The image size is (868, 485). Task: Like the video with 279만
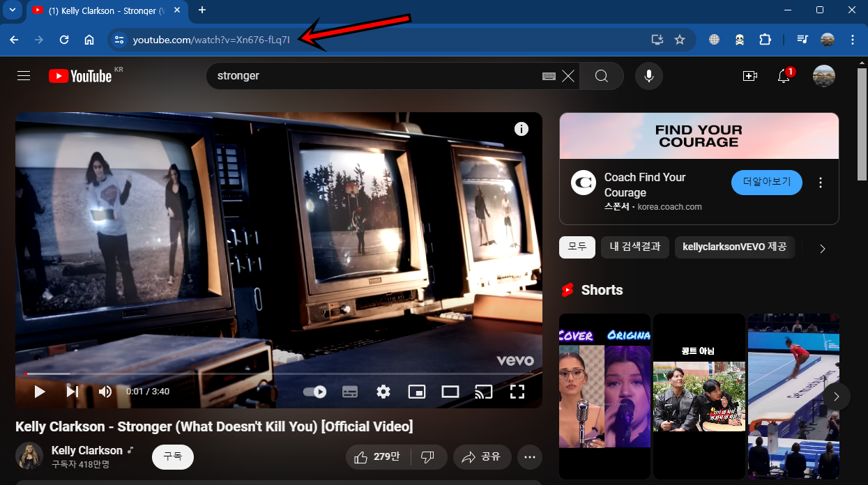coord(378,457)
